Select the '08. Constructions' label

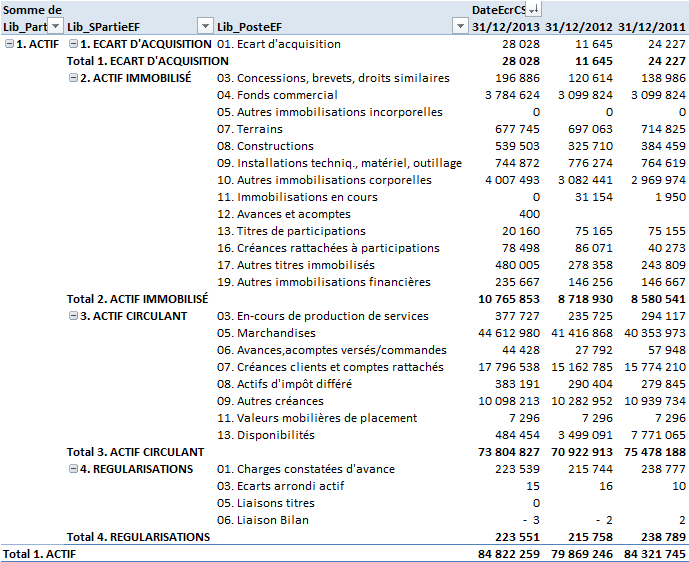click(x=265, y=146)
